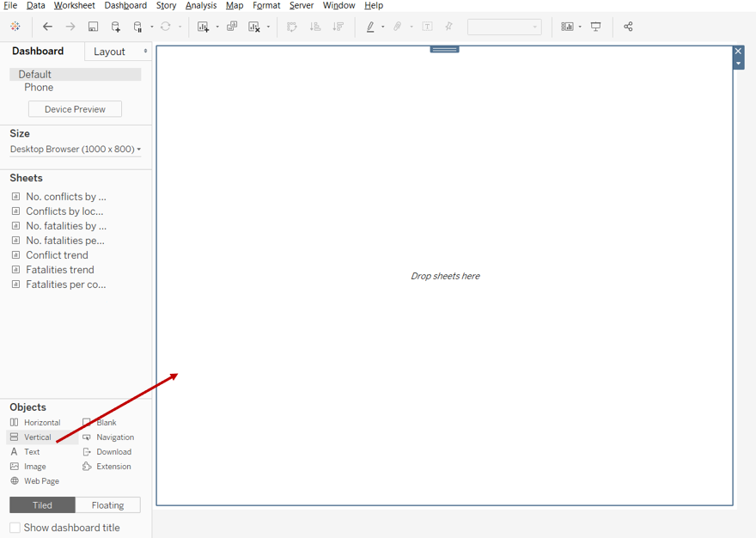Select the Phone layout option

(x=39, y=88)
